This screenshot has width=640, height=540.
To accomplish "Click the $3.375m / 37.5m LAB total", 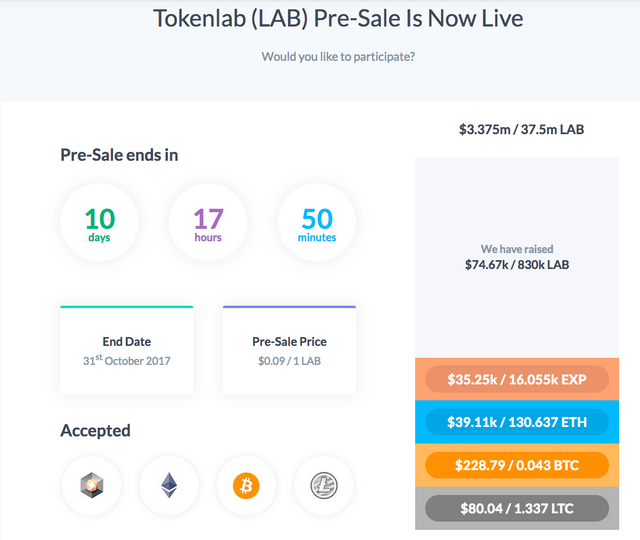I will click(x=521, y=129).
